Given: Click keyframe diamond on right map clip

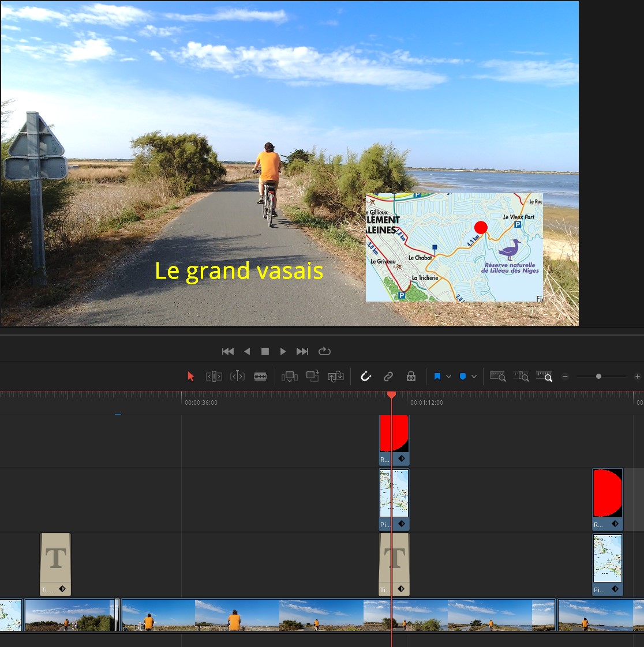Looking at the screenshot, I should coord(615,589).
